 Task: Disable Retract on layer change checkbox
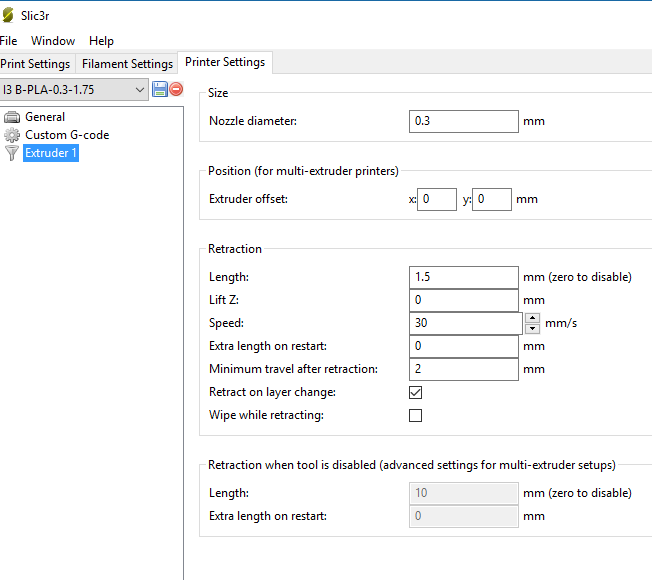point(416,392)
